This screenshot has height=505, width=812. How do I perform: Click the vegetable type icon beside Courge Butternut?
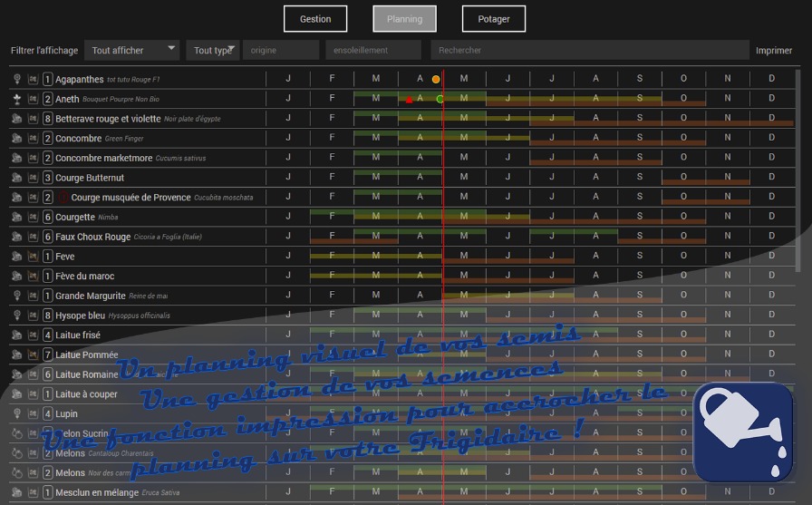pos(16,178)
